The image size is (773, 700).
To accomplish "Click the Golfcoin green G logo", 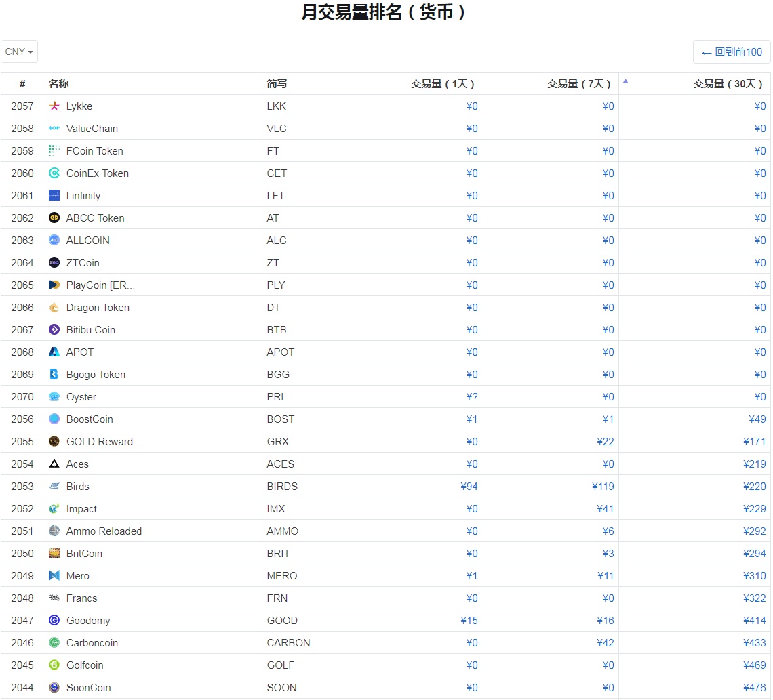I will pos(54,665).
